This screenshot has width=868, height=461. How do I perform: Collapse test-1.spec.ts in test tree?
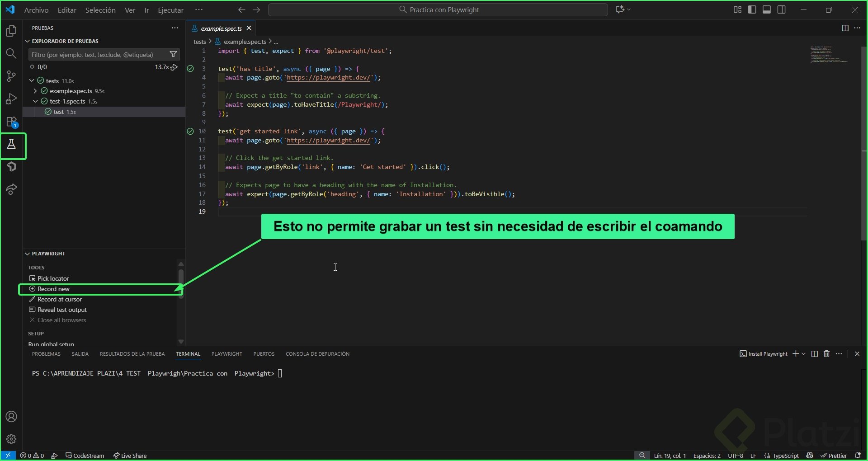point(35,102)
